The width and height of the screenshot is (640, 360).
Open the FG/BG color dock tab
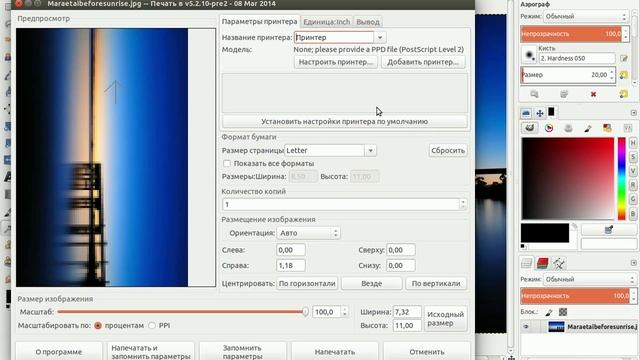pos(551,111)
